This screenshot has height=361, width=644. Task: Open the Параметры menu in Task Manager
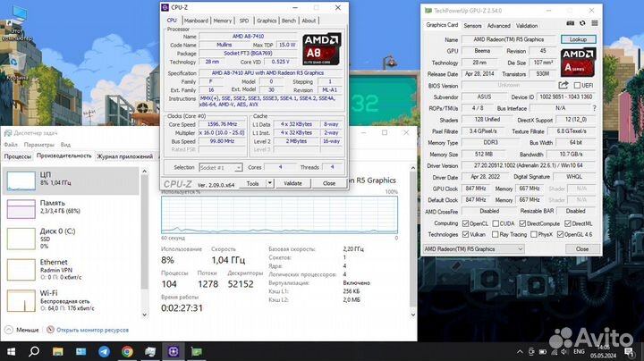tap(39, 145)
